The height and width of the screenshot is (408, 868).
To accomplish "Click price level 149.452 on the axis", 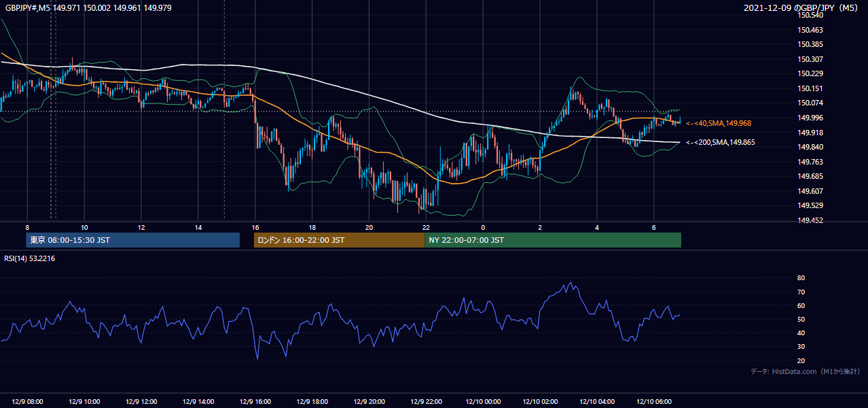I will [x=810, y=220].
